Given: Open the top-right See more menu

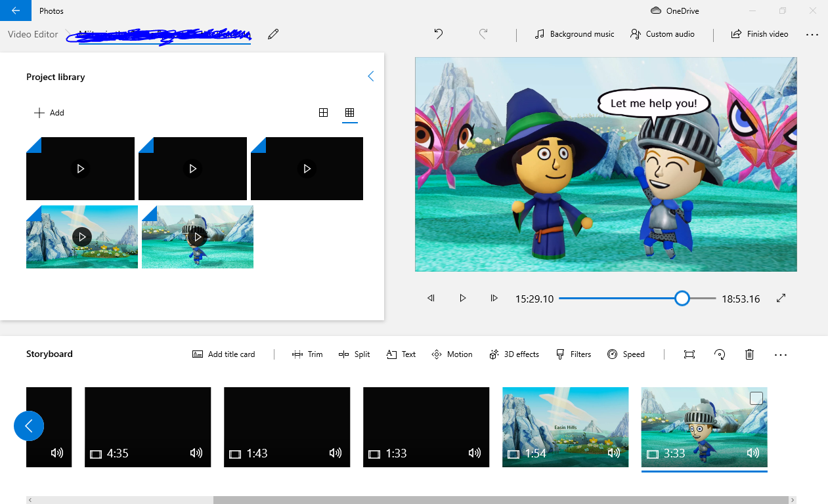Looking at the screenshot, I should coord(812,34).
